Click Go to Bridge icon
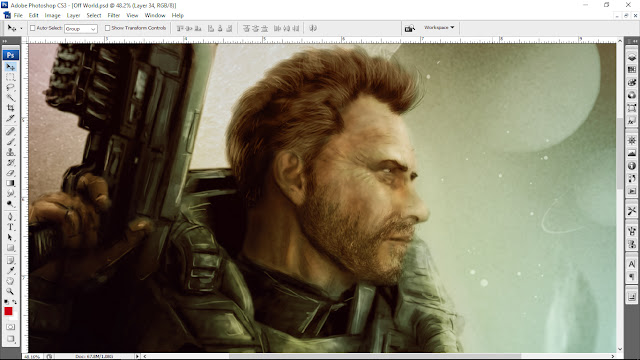The width and height of the screenshot is (640, 360). [x=409, y=28]
